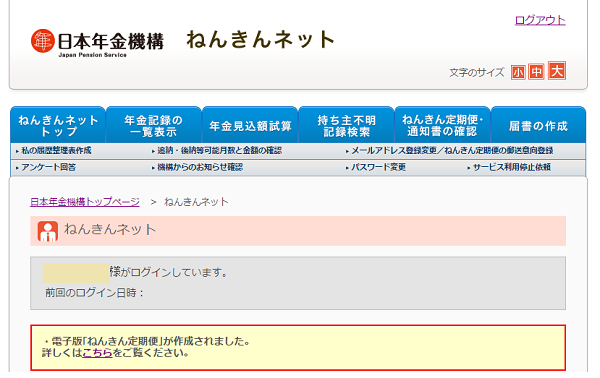Click the ログアウト link

(x=540, y=20)
